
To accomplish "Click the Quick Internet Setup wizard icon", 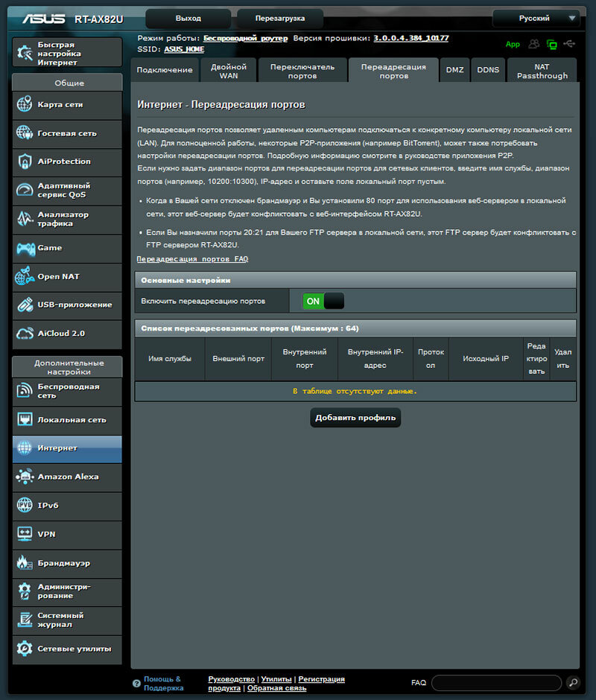I will [25, 53].
